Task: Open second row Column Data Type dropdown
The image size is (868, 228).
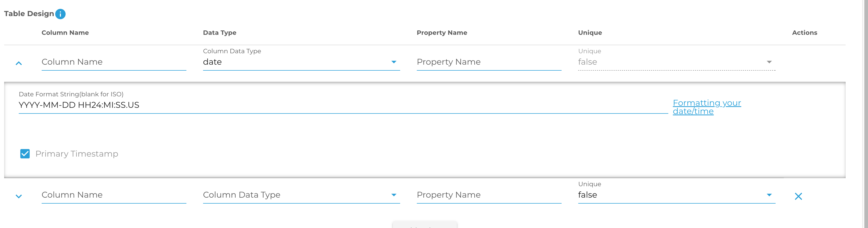Action: 301,195
